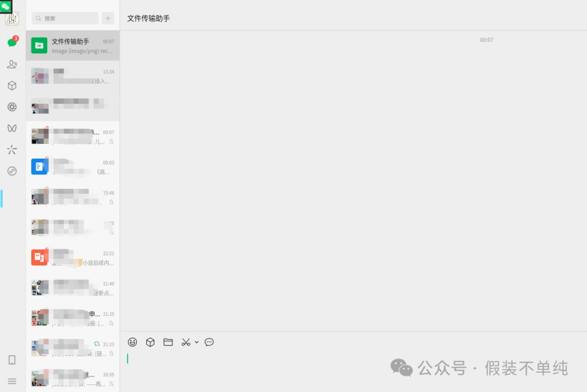Screen dimensions: 587x392
Task: Open the favorites cube in the input toolbar
Action: click(x=150, y=342)
